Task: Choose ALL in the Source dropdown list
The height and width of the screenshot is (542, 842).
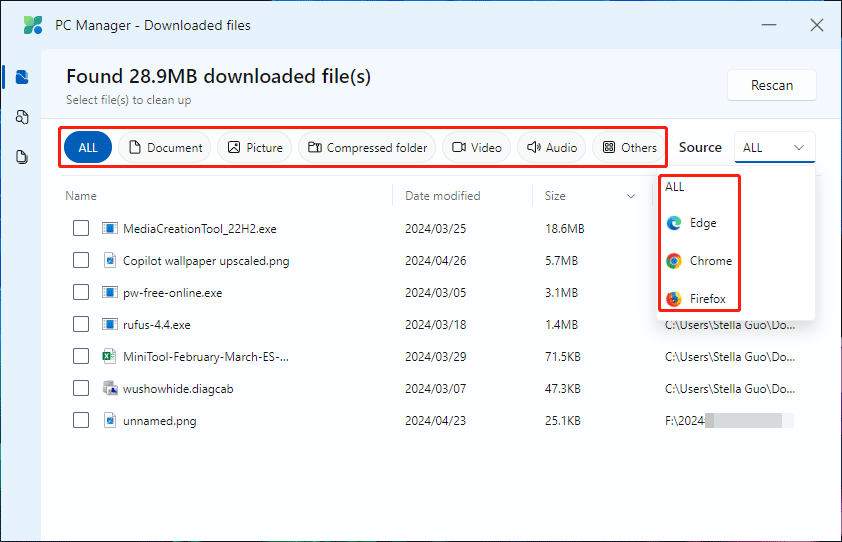Action: (674, 187)
